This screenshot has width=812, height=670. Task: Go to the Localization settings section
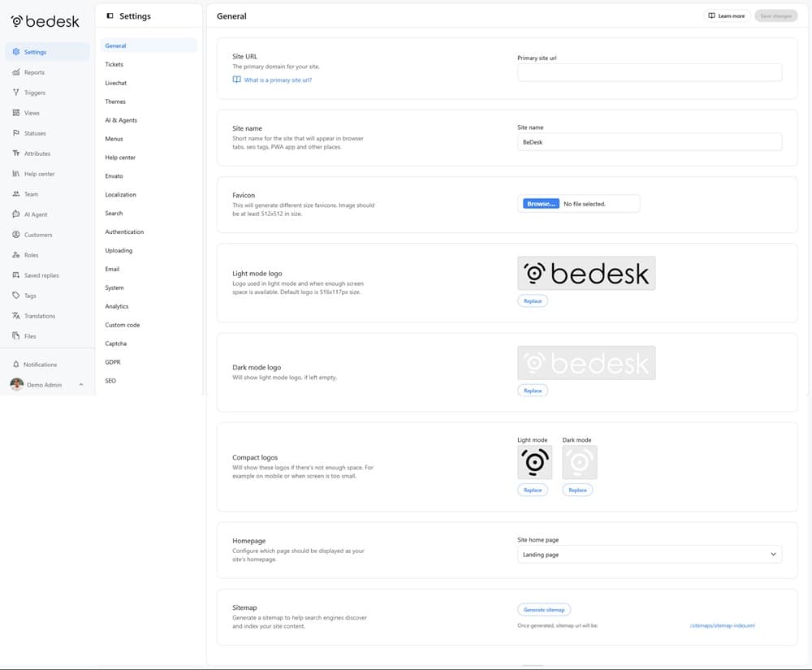coord(120,195)
